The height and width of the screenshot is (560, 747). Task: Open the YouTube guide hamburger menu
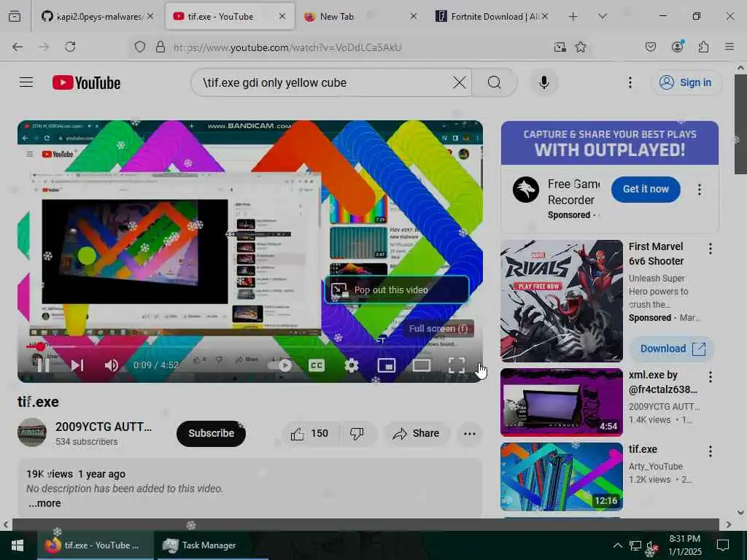point(26,82)
